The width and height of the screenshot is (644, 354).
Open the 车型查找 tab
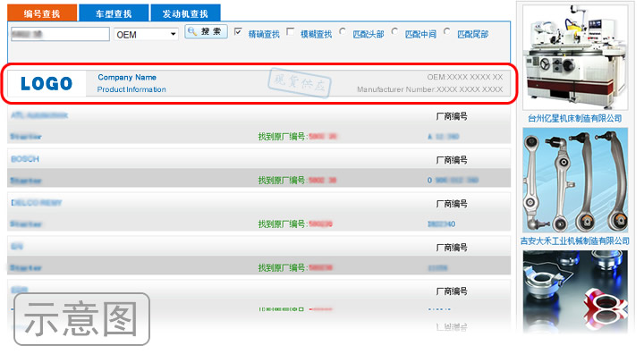114,13
